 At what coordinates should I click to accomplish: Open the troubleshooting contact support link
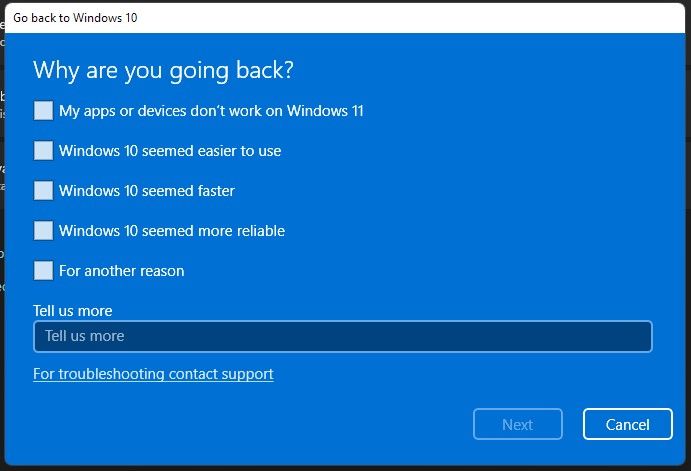click(153, 374)
